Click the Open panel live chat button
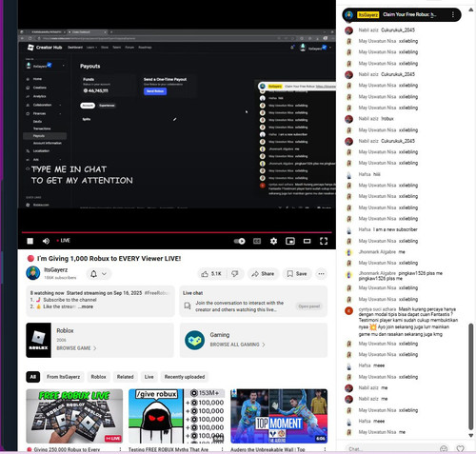Screen dimensions: 476x454 pos(309,306)
